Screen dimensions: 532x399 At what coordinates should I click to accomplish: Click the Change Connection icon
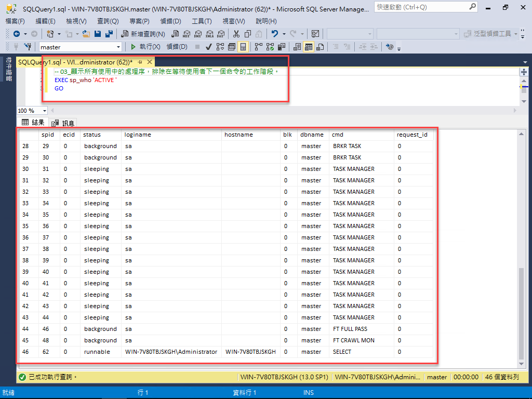pos(28,46)
